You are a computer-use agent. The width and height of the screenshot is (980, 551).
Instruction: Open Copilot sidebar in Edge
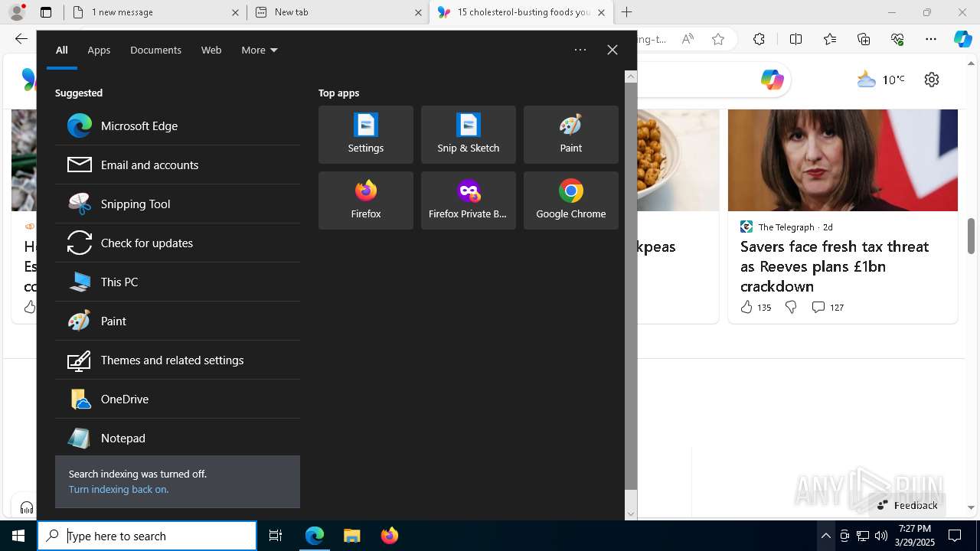[963, 39]
